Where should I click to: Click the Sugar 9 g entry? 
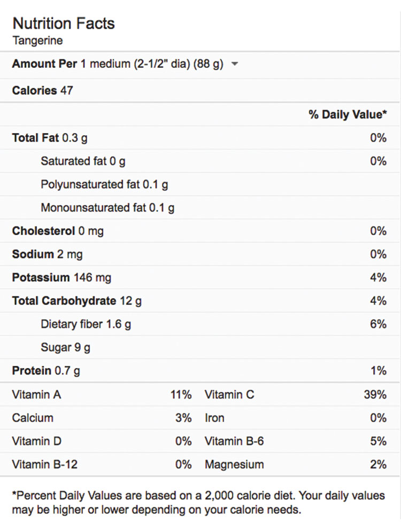coord(65,347)
